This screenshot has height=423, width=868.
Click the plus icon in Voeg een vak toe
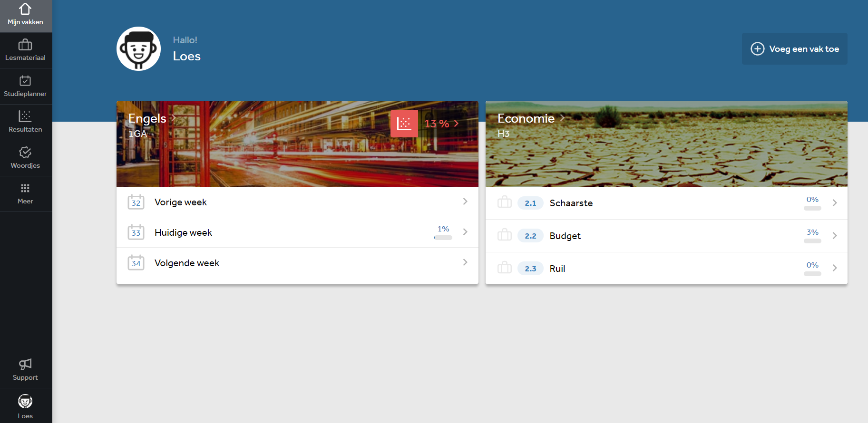point(758,48)
